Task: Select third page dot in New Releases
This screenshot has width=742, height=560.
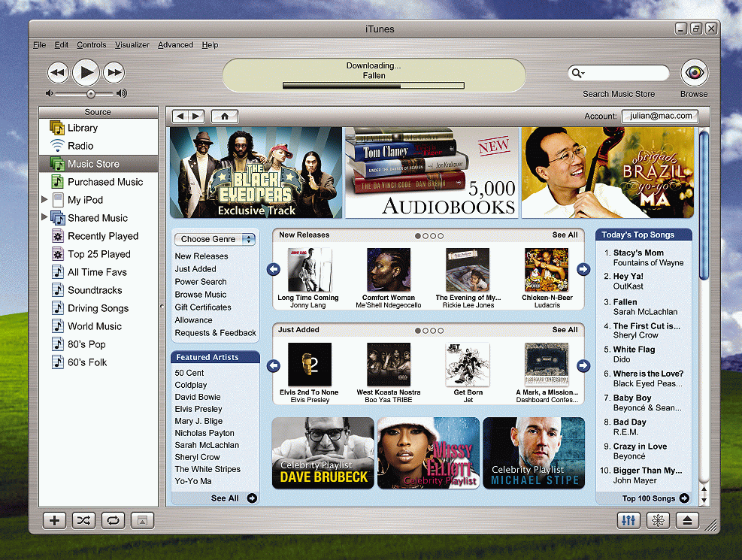Action: [433, 235]
